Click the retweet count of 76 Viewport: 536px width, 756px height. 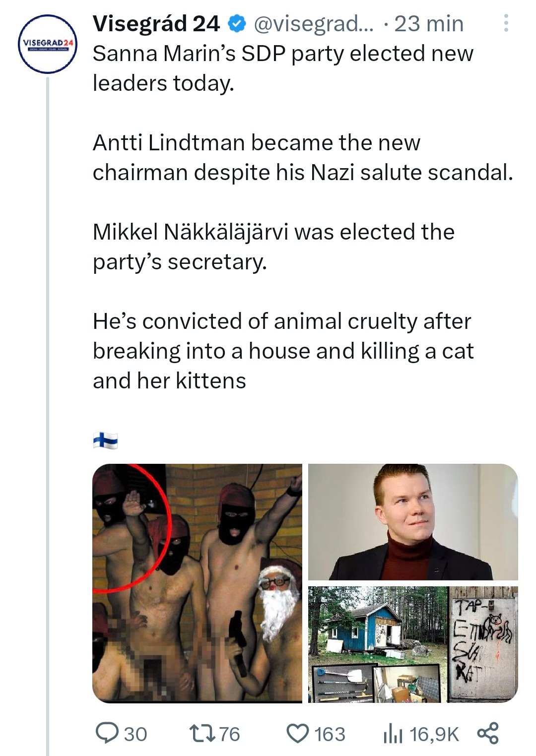229,734
